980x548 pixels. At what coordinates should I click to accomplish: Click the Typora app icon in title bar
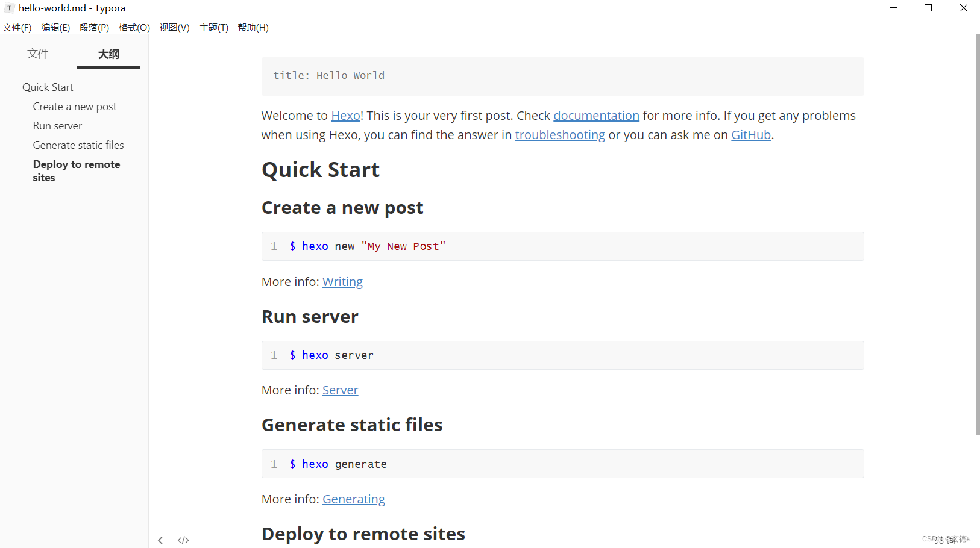click(x=9, y=8)
